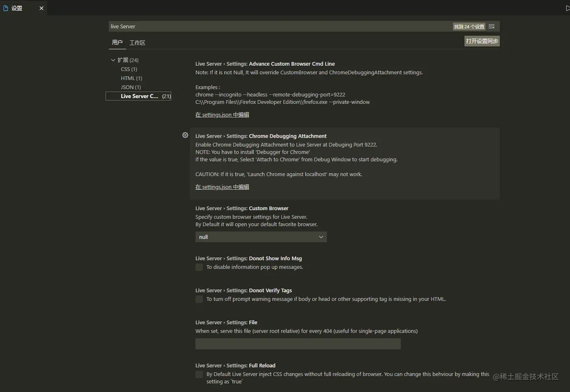The width and height of the screenshot is (570, 392).
Task: Open settings.json link under Chrome Debugging Attachment
Action: [222, 187]
